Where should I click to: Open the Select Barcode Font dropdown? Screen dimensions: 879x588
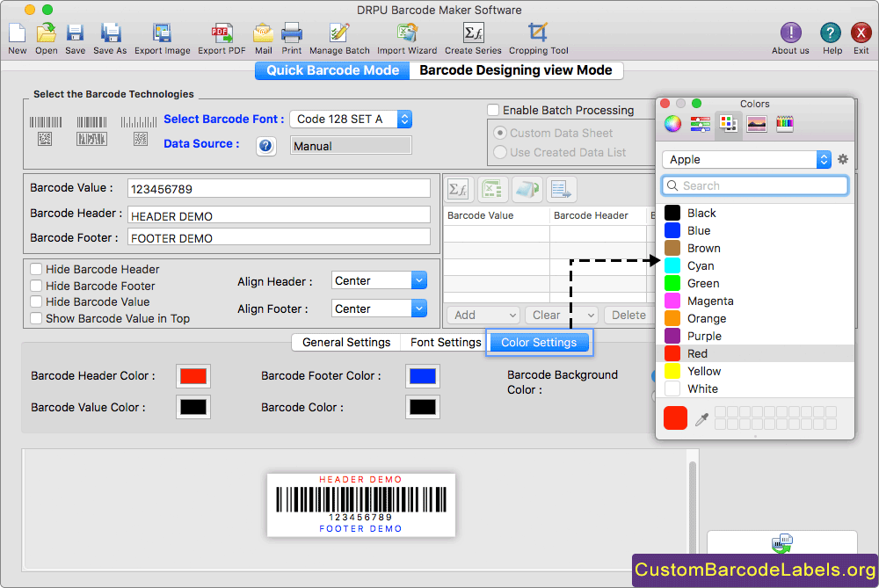[x=351, y=119]
